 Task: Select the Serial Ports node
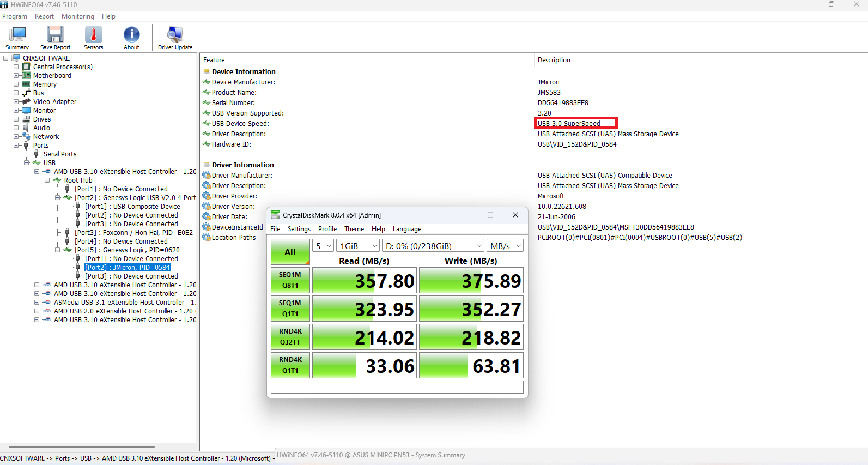(60, 154)
